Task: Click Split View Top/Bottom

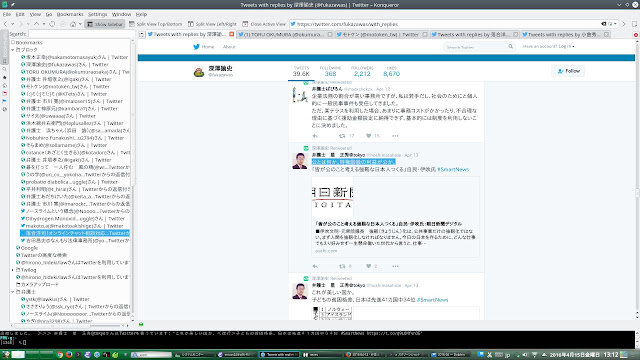Action: pyautogui.click(x=156, y=24)
